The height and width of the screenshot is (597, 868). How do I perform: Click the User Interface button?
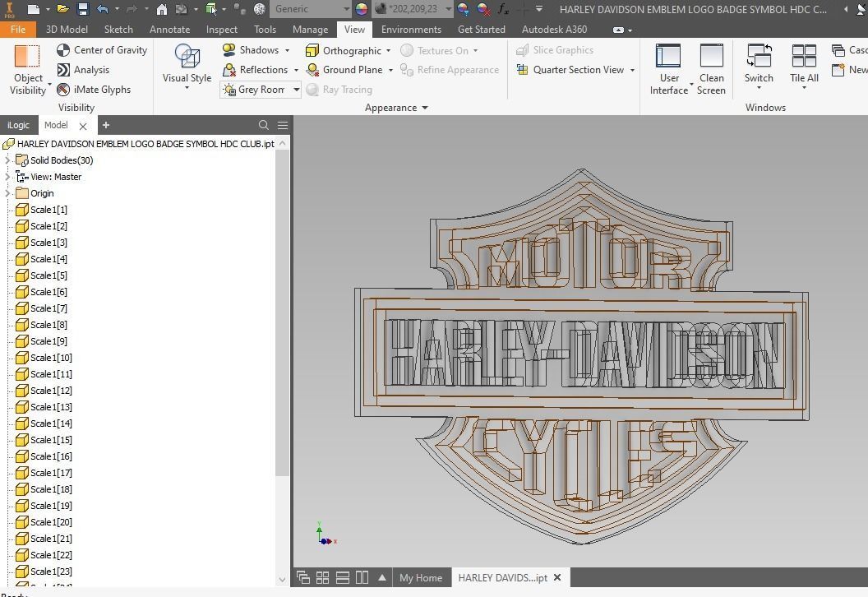669,69
